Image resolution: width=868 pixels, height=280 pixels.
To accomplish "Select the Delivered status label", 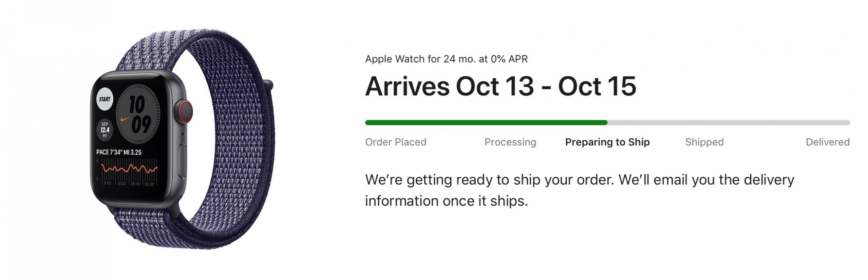I will 828,142.
